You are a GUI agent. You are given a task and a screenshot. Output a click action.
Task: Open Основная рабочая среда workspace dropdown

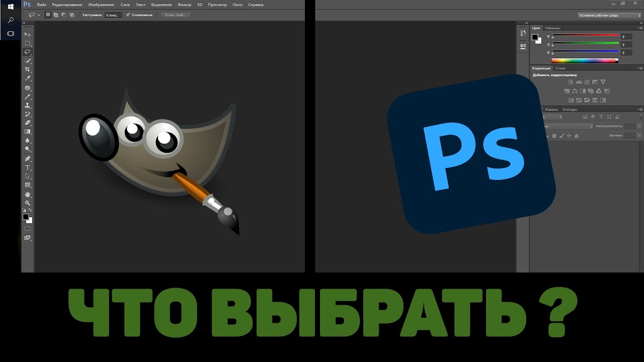[609, 15]
